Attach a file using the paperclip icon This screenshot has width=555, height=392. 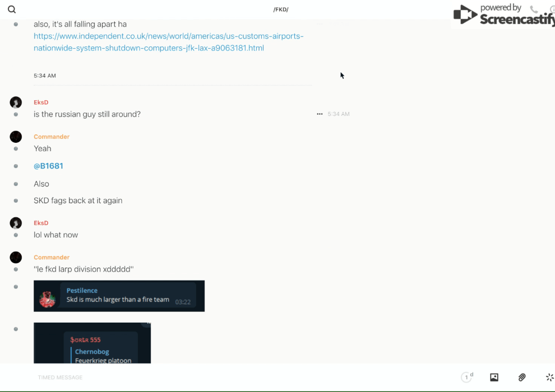pyautogui.click(x=522, y=377)
